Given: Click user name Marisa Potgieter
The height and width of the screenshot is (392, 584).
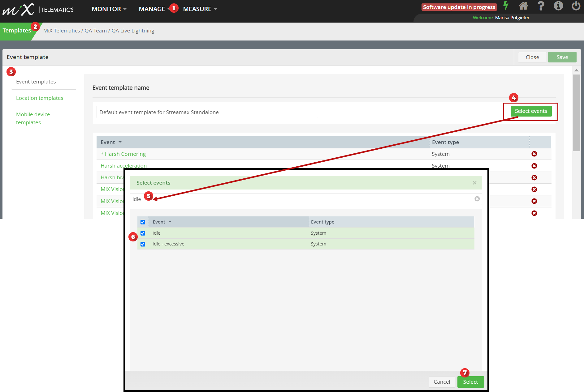Looking at the screenshot, I should click(x=512, y=18).
